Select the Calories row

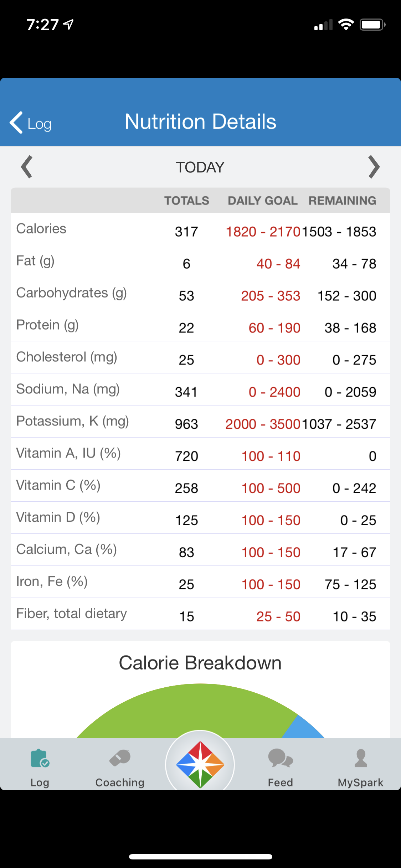tap(200, 229)
